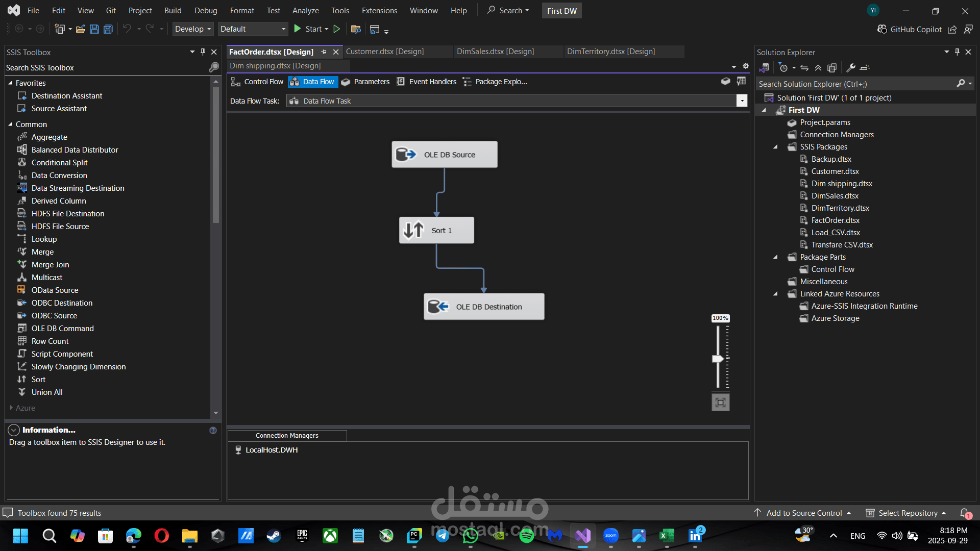Toggle pin on FactOrder.dtsx tab
Image resolution: width=980 pixels, height=551 pixels.
point(324,52)
